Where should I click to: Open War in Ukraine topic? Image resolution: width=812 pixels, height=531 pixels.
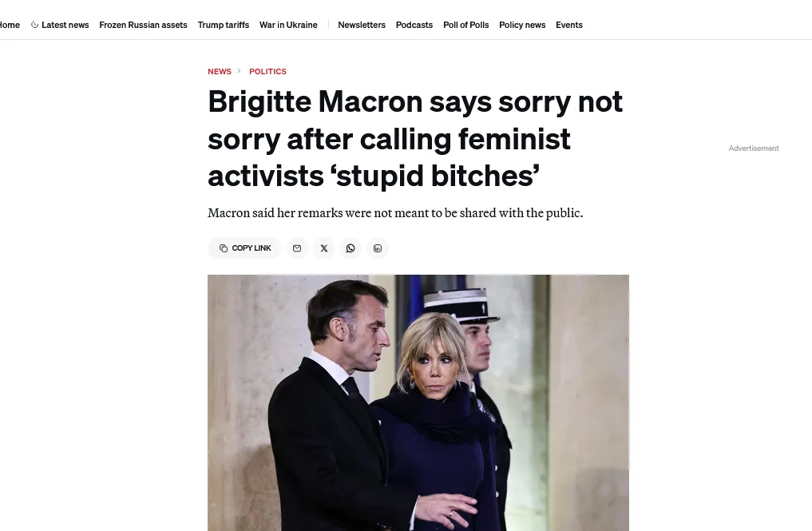(288, 25)
